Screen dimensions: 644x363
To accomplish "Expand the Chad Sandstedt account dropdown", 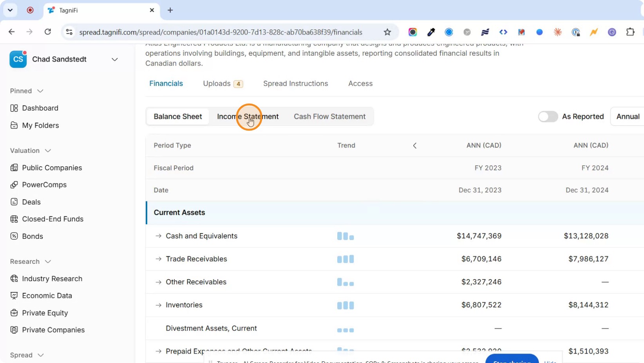I will click(115, 60).
